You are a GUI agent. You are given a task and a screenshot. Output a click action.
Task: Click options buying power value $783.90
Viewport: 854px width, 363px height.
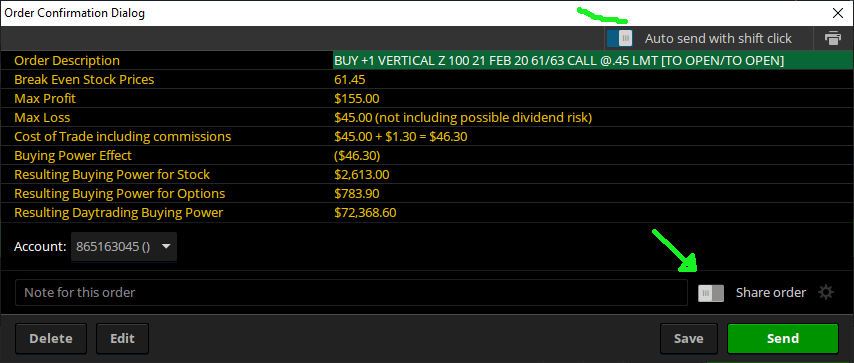357,193
